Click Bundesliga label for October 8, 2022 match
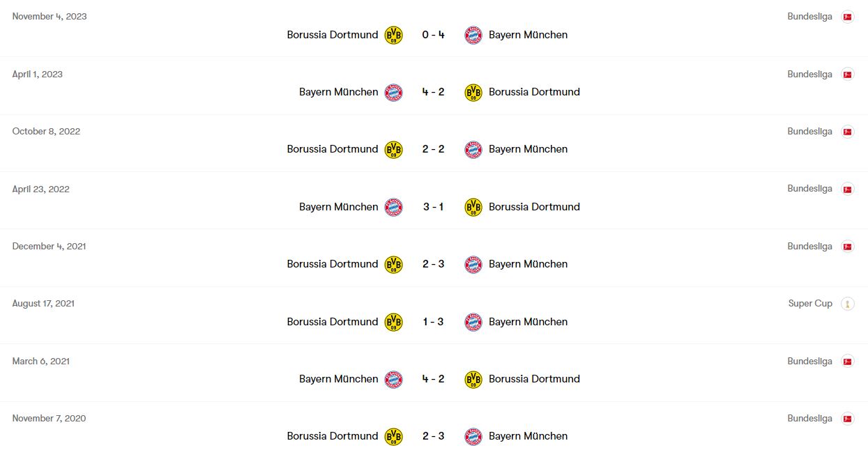868x450 pixels. (810, 132)
